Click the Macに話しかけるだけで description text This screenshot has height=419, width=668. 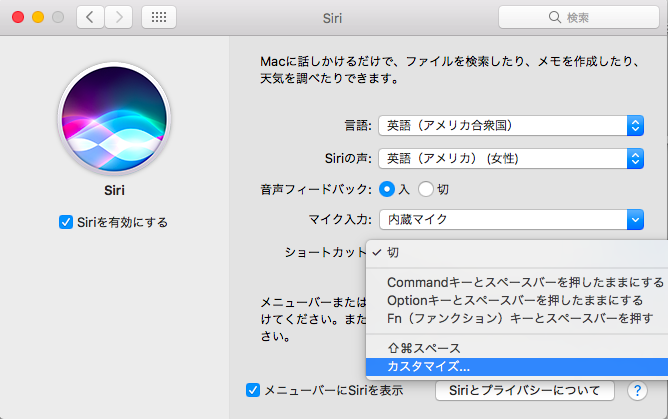pos(449,70)
